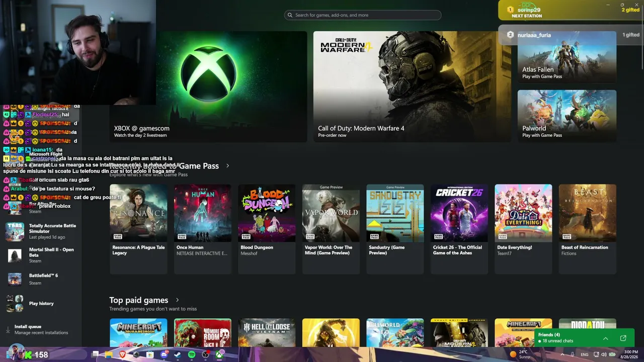The image size is (644, 362).
Task: Click the Play history collage icon
Action: [x=15, y=303]
